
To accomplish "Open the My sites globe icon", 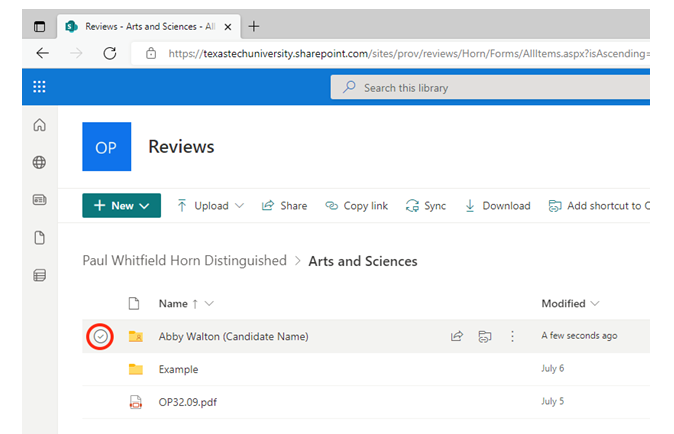I will (40, 162).
